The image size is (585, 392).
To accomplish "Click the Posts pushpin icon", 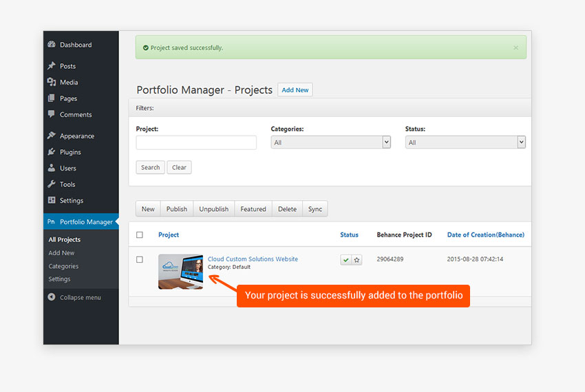I will pyautogui.click(x=52, y=66).
